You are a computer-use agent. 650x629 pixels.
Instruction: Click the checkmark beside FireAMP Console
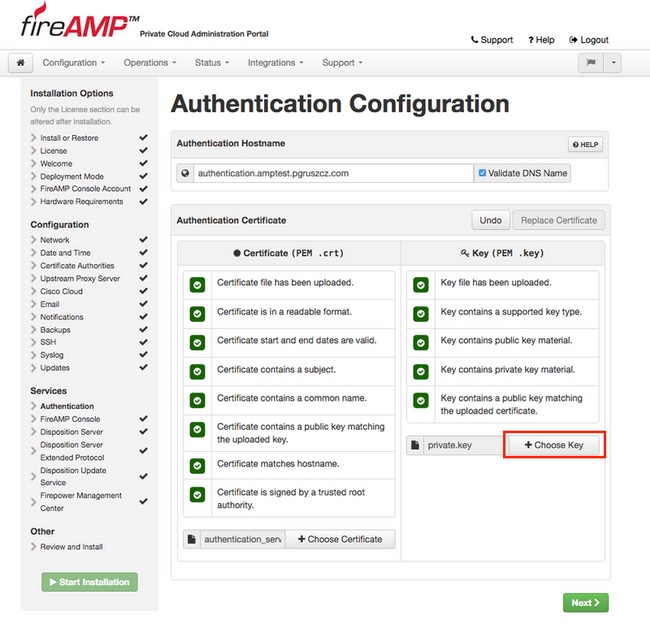click(143, 419)
